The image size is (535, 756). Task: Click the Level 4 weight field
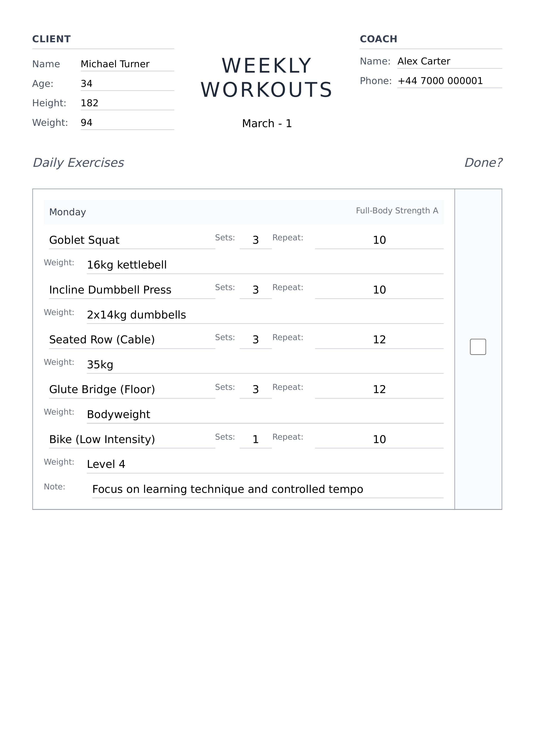tap(265, 464)
